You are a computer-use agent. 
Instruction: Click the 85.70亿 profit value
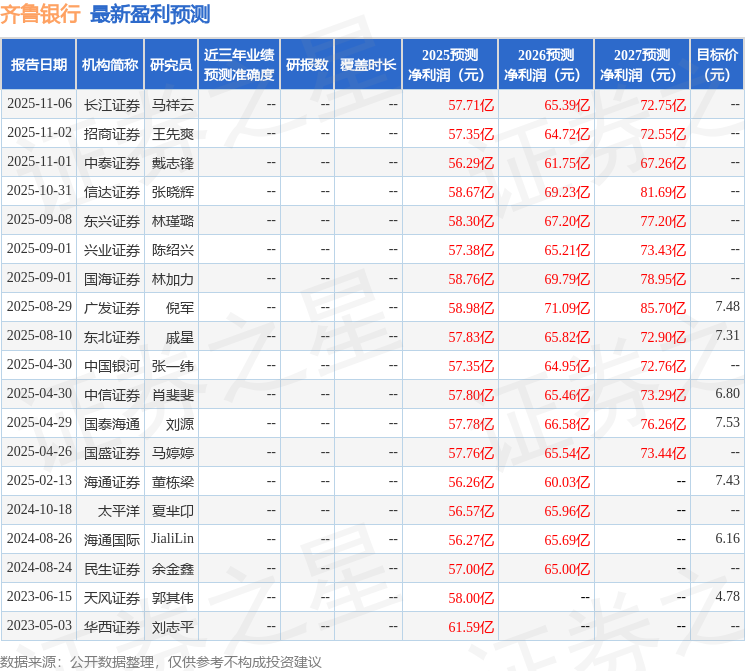663,308
